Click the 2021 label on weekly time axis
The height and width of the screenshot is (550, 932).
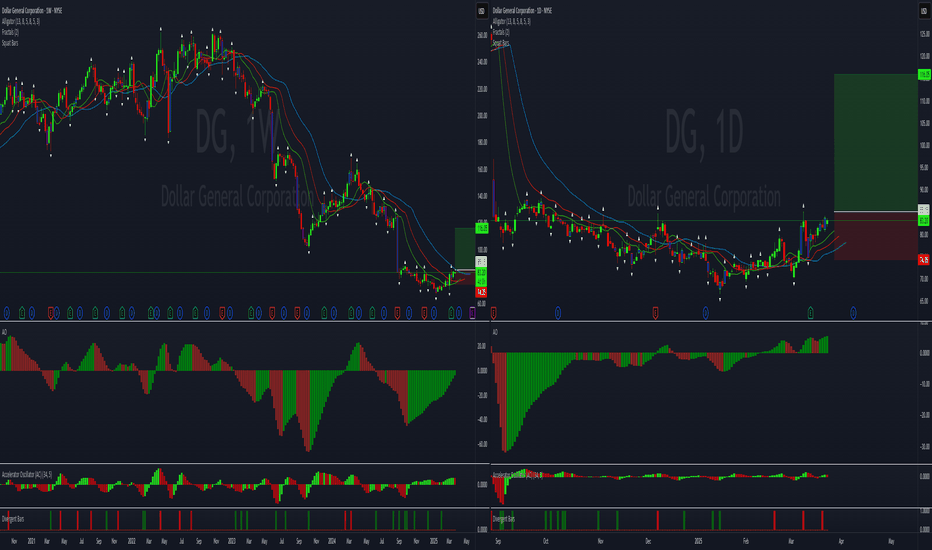(32, 541)
